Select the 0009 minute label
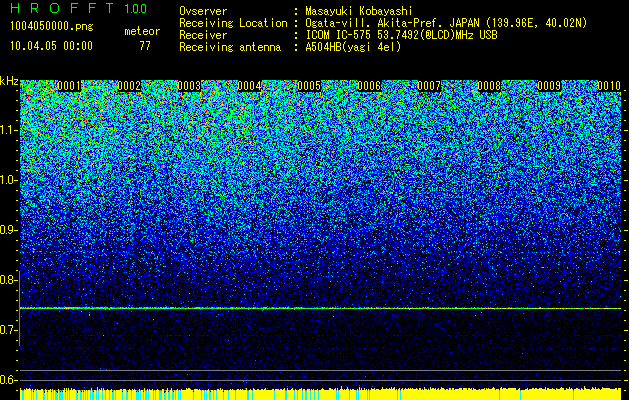Image resolution: width=629 pixels, height=400 pixels. click(x=549, y=86)
